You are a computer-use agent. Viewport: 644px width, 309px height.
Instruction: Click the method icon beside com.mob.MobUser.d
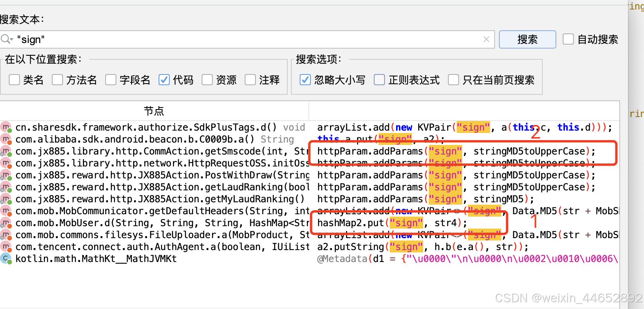[x=6, y=223]
